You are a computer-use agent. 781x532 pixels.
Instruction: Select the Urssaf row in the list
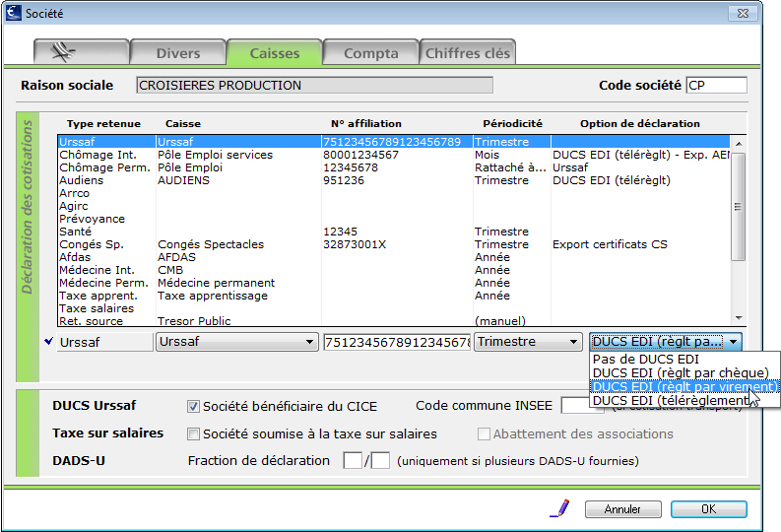click(x=394, y=142)
